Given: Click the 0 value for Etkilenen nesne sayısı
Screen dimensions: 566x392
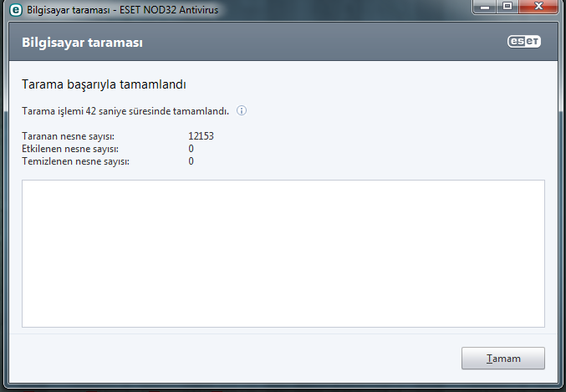Looking at the screenshot, I should (x=191, y=149).
